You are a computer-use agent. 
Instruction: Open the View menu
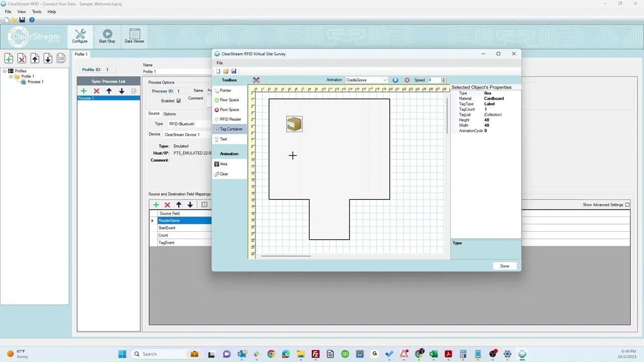click(x=22, y=12)
